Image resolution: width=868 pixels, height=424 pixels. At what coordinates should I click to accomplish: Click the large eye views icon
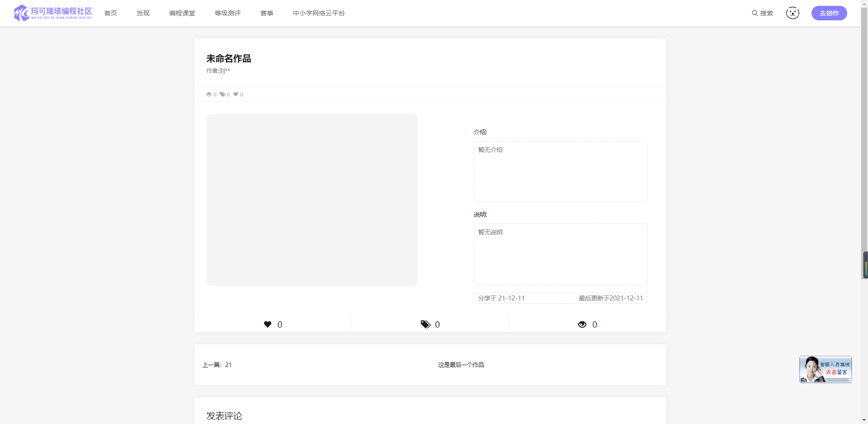coord(582,324)
